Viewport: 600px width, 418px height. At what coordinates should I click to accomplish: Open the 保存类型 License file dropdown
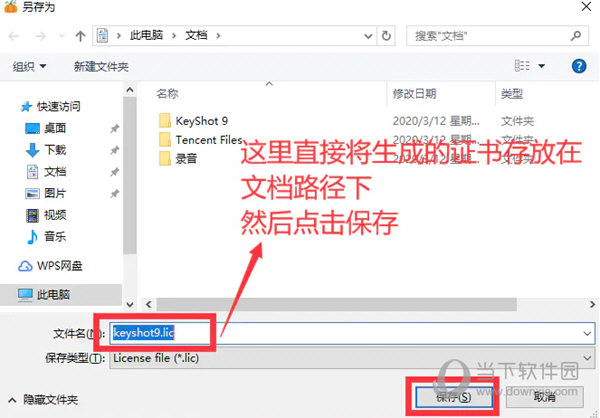[352, 358]
